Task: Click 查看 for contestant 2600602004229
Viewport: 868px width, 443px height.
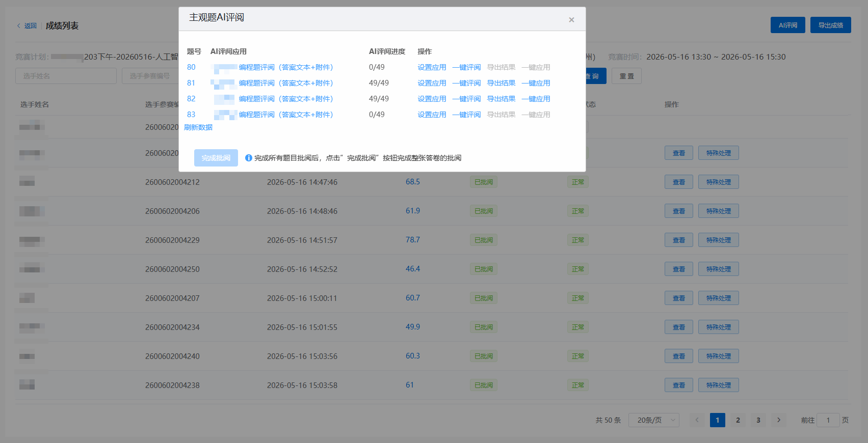Action: (679, 240)
